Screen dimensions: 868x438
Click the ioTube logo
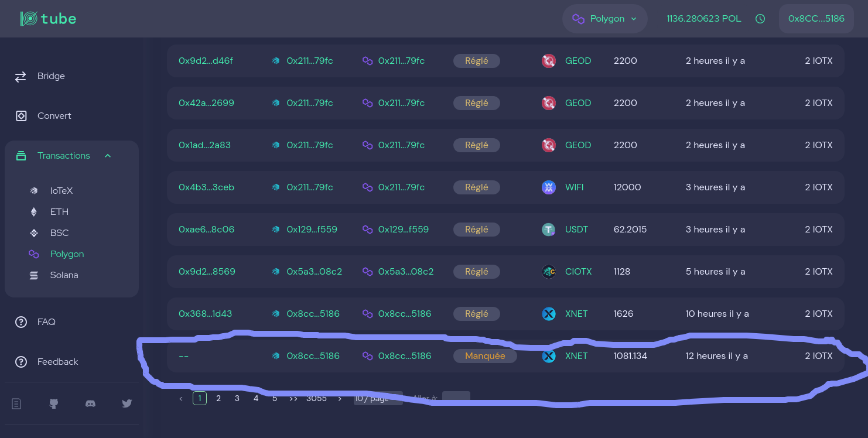(48, 19)
